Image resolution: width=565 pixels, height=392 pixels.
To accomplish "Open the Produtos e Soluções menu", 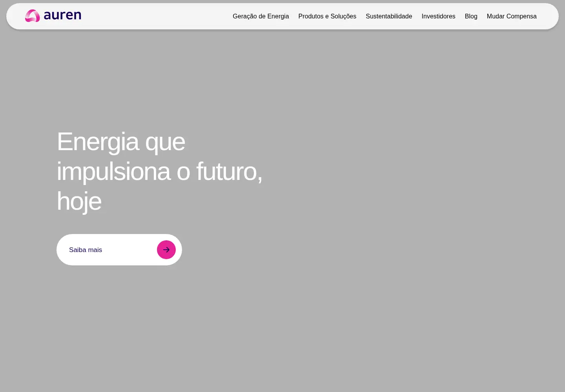I will coord(327,16).
